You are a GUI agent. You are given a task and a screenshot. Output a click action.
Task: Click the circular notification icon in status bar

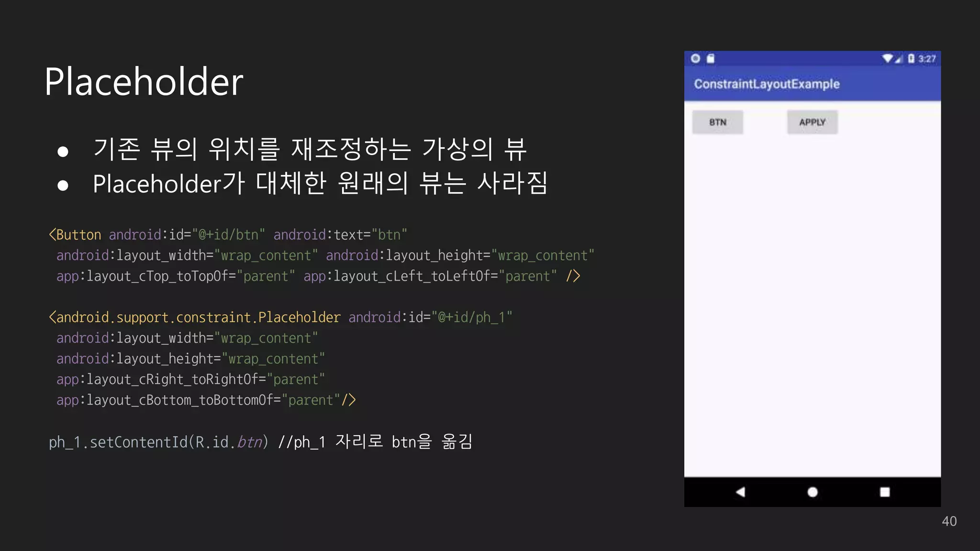point(695,58)
